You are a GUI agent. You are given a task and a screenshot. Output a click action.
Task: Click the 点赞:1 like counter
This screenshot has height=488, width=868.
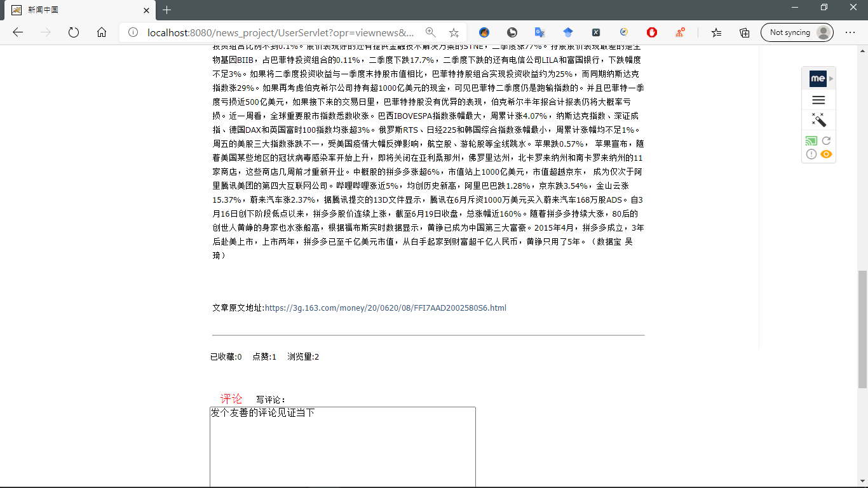pyautogui.click(x=264, y=357)
